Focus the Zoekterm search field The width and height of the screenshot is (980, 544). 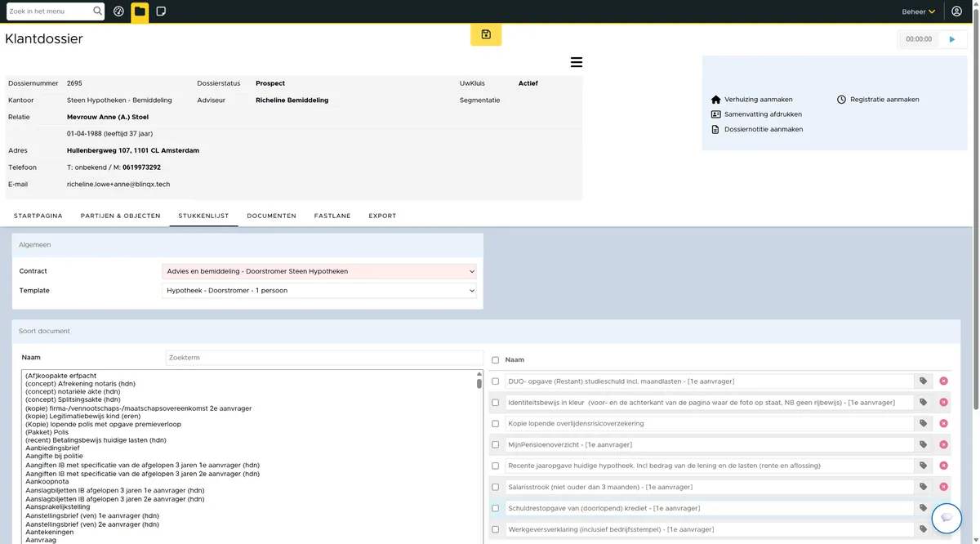[x=324, y=358]
